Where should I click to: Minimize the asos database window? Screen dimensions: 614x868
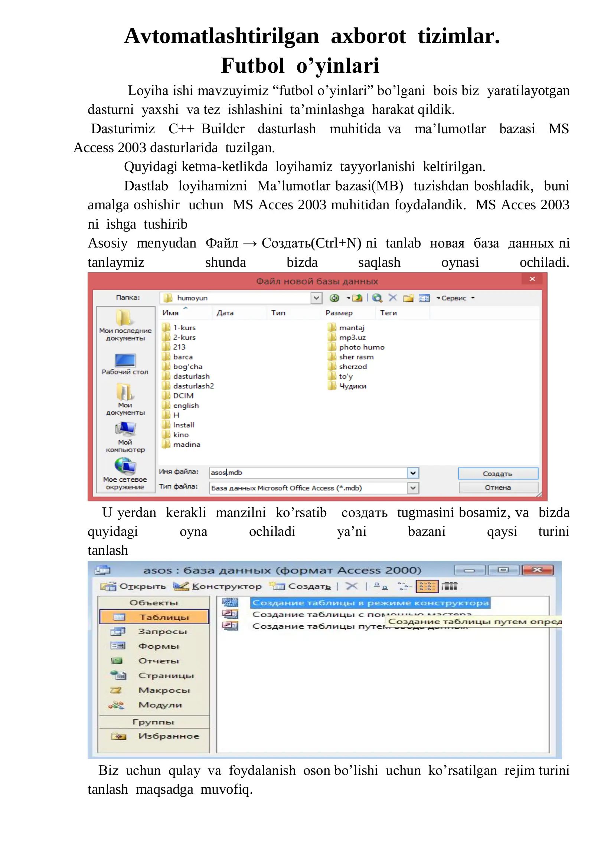point(470,570)
